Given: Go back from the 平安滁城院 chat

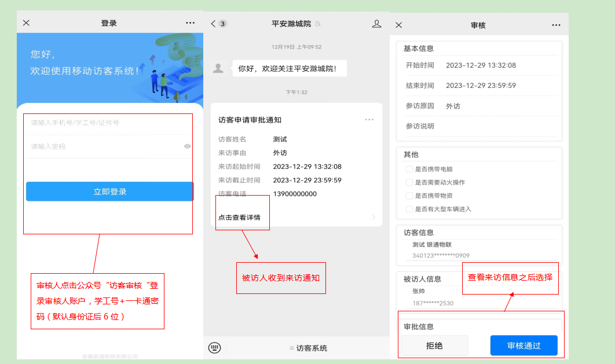Looking at the screenshot, I should coord(214,24).
